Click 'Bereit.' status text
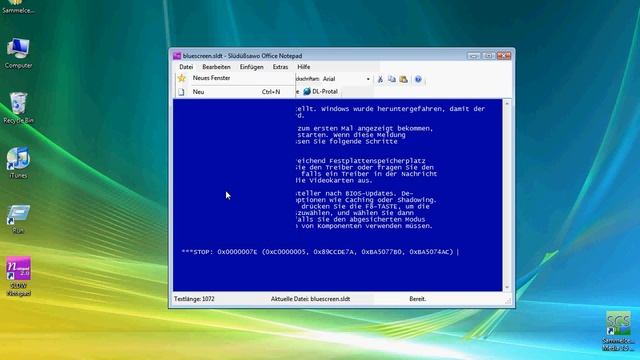This screenshot has width=640, height=360. click(418, 299)
